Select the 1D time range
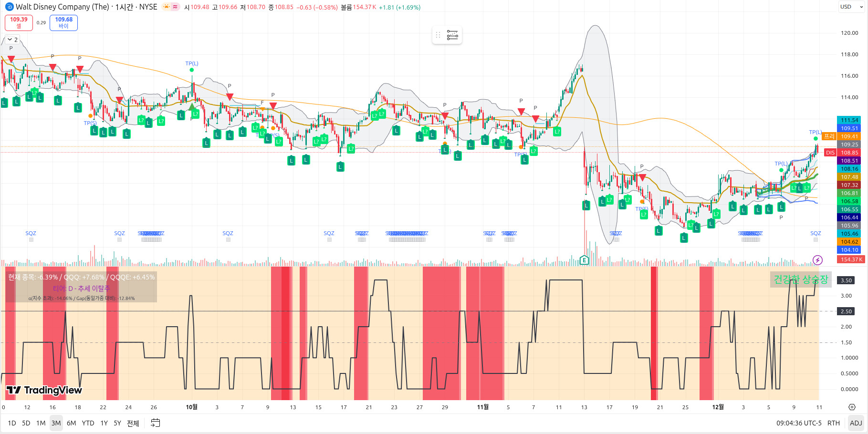The image size is (868, 434). click(x=12, y=423)
